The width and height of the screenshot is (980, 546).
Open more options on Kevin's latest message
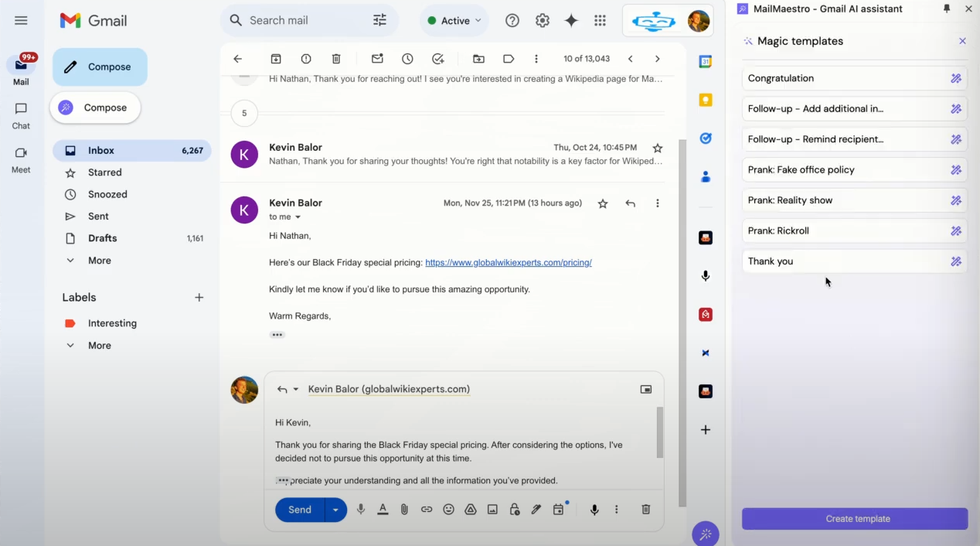(x=658, y=203)
